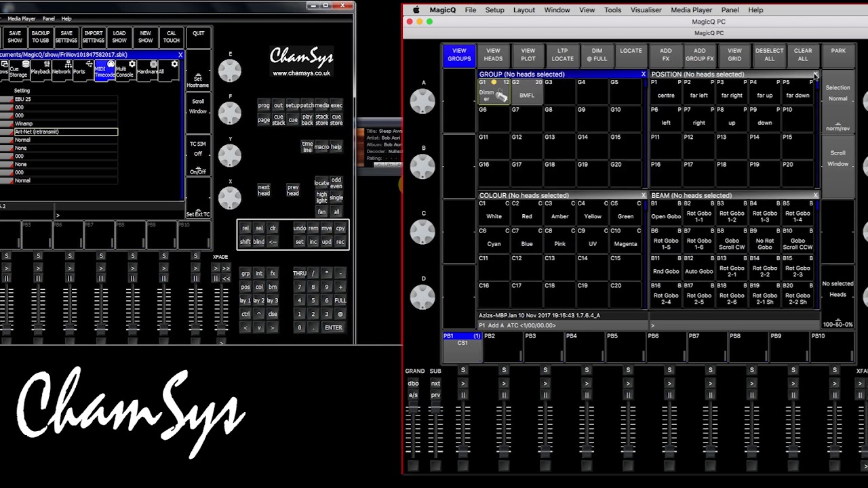Click the ENTER key on keypad
The width and height of the screenshot is (868, 488).
tap(333, 327)
